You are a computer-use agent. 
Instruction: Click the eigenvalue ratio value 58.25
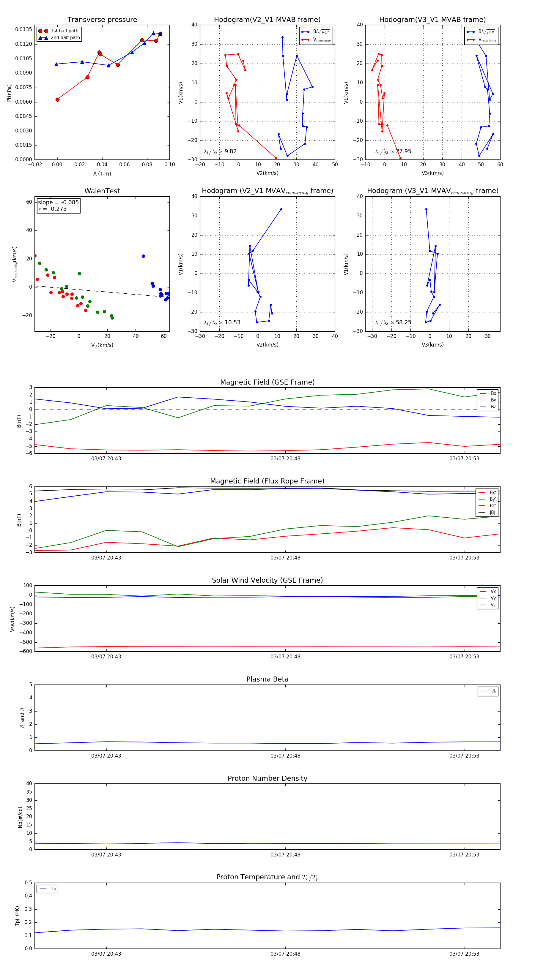pyautogui.click(x=403, y=323)
